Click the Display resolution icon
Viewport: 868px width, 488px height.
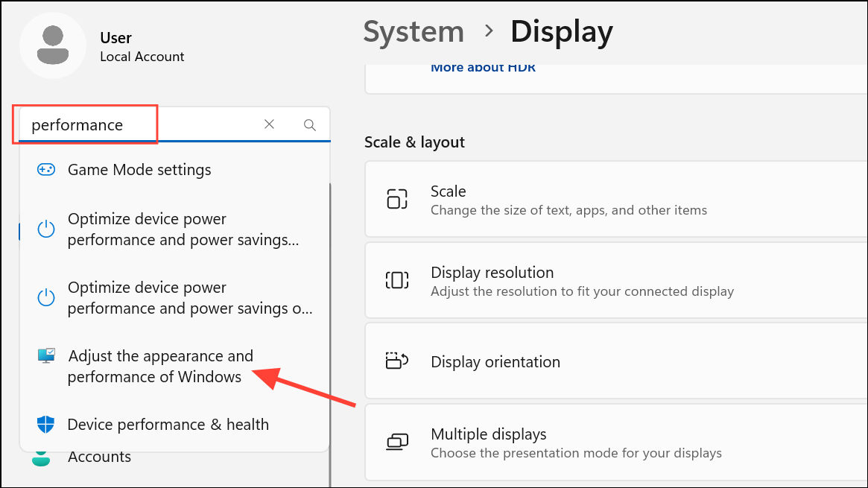pyautogui.click(x=397, y=280)
